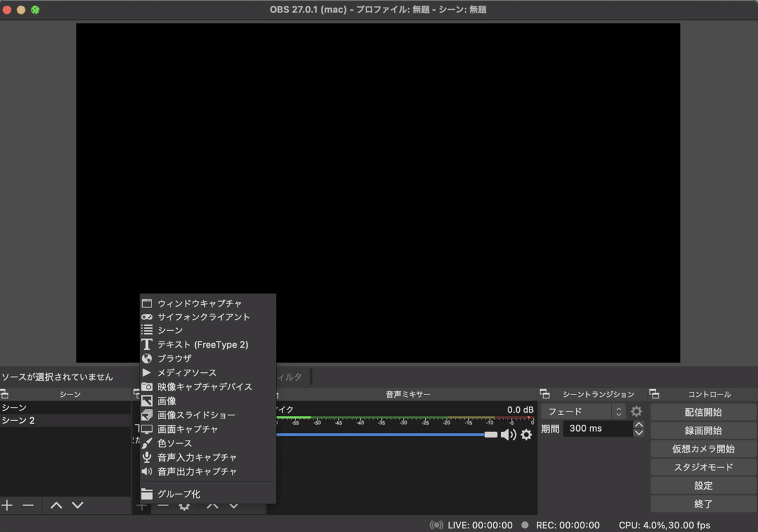Viewport: 758px width, 532px height.
Task: Start streaming with the 配信開始 button
Action: [703, 411]
